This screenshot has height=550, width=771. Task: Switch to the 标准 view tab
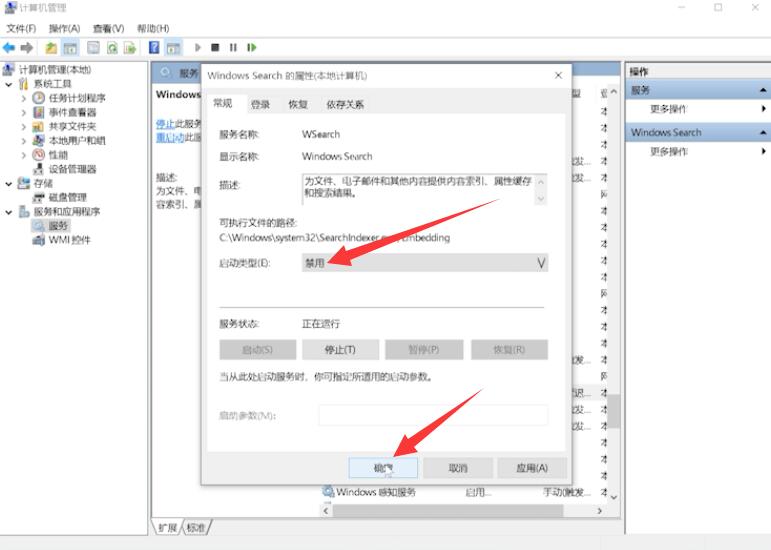coord(196,527)
